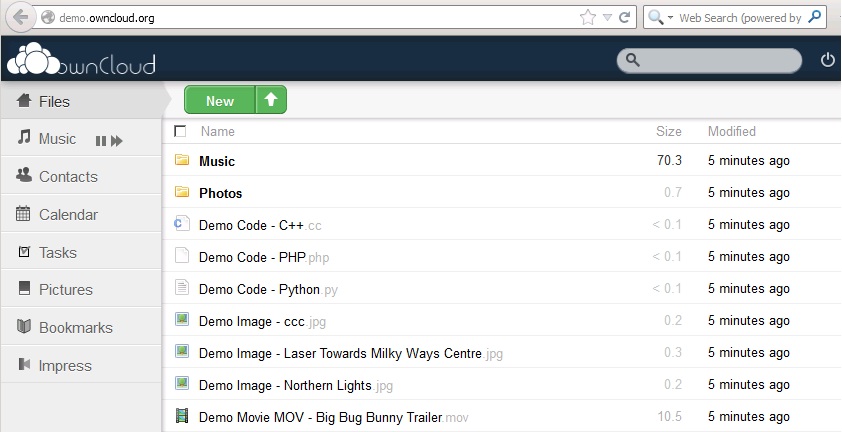Click the Music folder icon
Screen dimensions: 842x432
182,160
